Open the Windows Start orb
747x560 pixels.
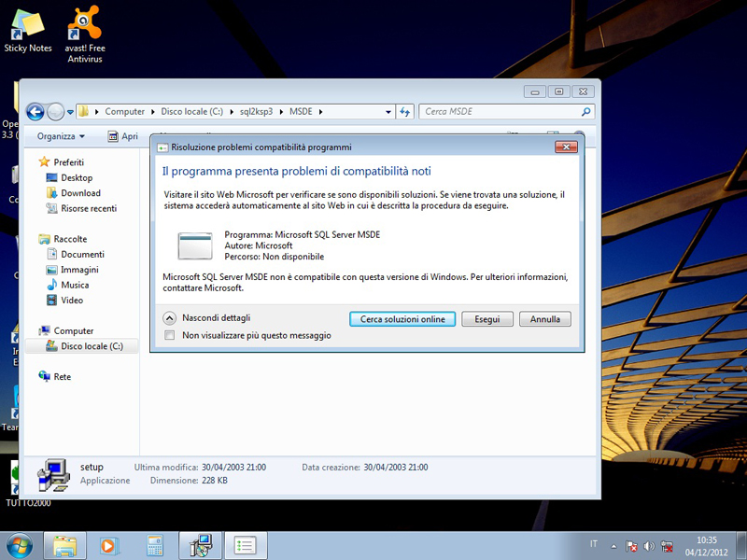pyautogui.click(x=19, y=546)
